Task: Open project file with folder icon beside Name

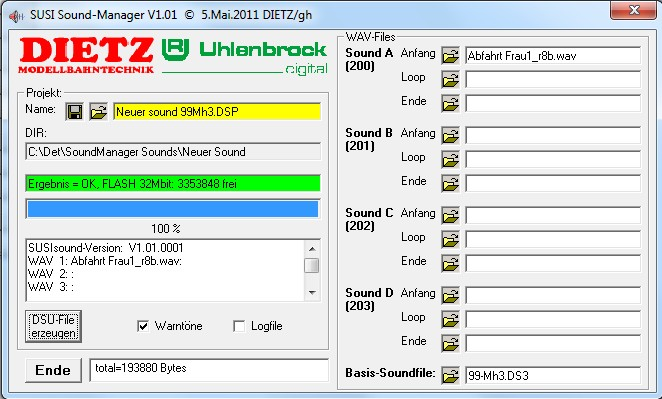Action: pos(98,112)
